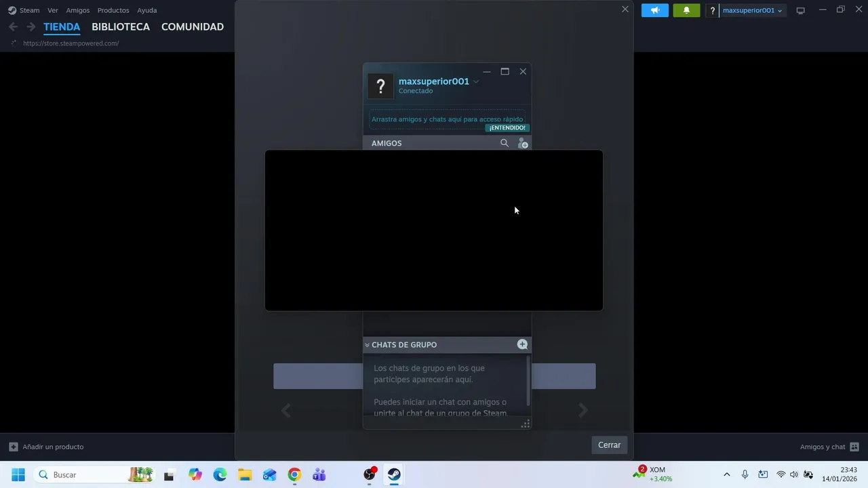Click the taskbar Buscar search box
The width and height of the screenshot is (868, 488).
point(95,474)
